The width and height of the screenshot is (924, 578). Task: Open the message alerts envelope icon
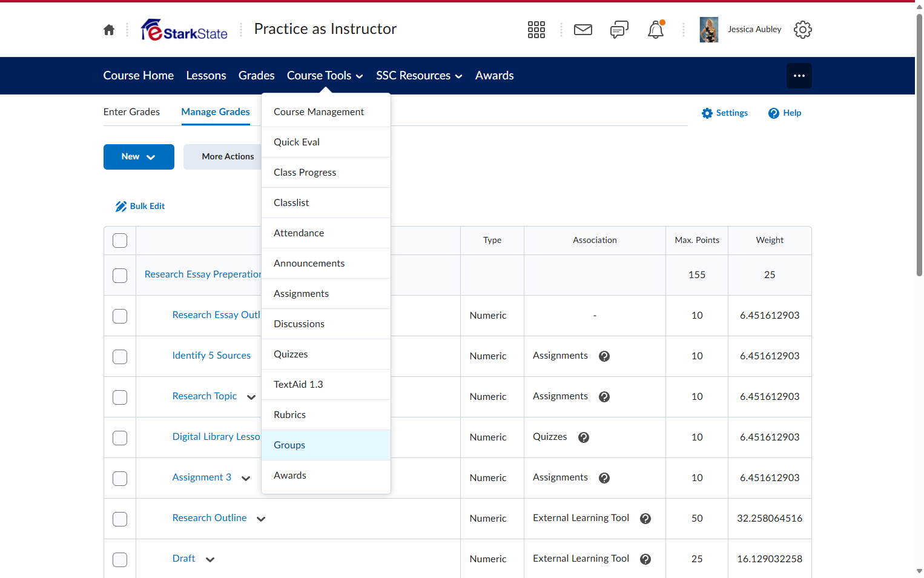coord(583,30)
